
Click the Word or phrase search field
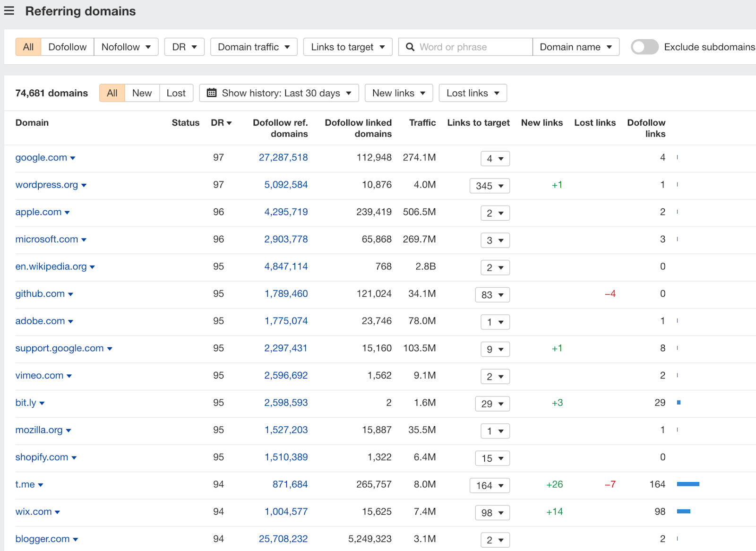click(465, 47)
